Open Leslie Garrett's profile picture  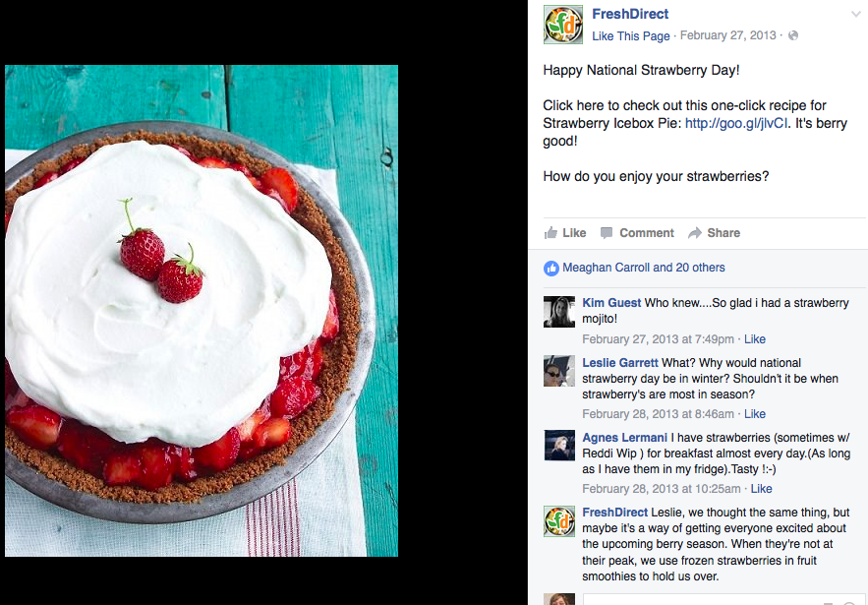tap(559, 371)
